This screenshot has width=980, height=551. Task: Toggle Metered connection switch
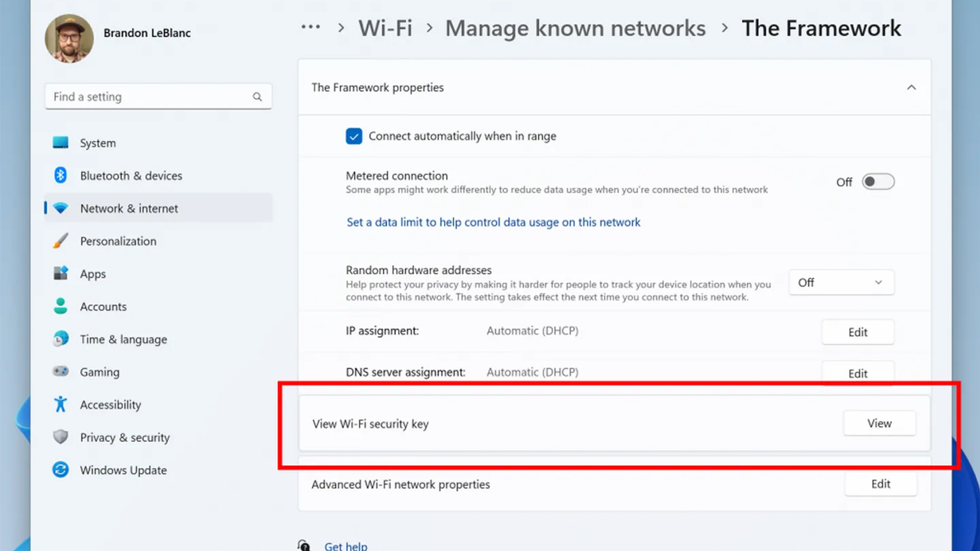(x=878, y=182)
